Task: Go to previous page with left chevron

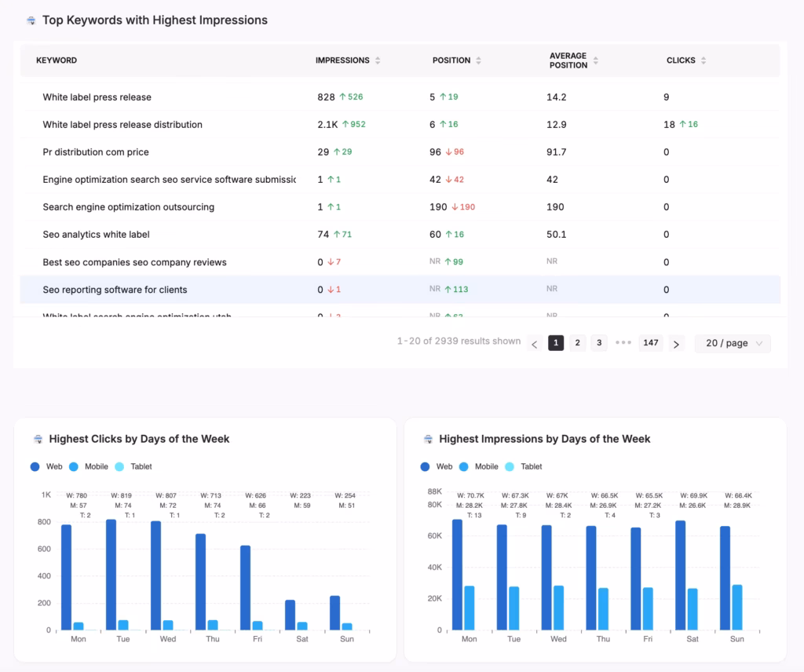Action: (535, 343)
